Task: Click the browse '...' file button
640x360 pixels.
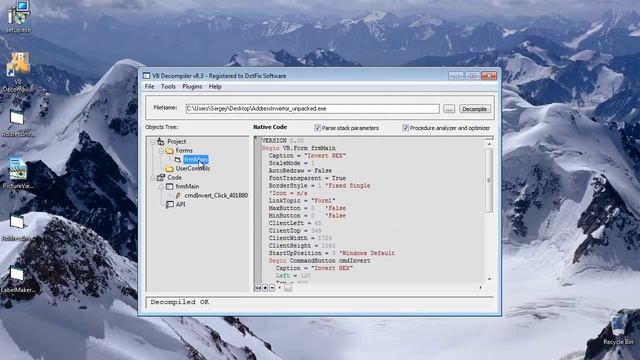Action: tap(449, 109)
